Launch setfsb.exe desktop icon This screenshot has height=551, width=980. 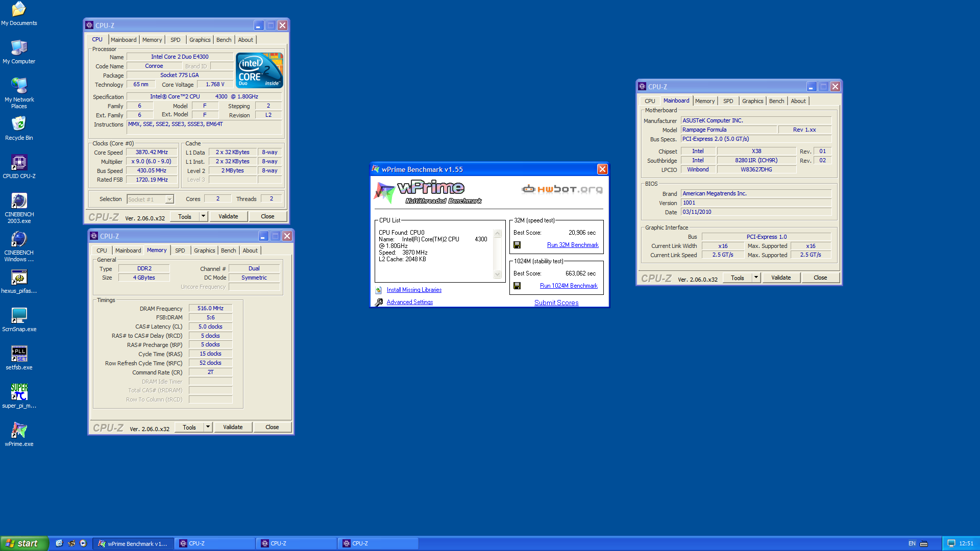[x=19, y=358]
